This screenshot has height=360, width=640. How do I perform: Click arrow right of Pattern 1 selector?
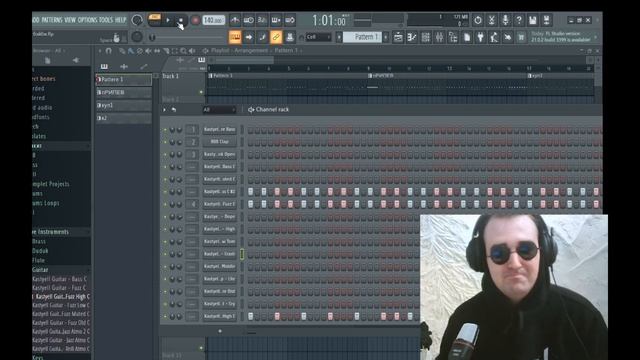tap(386, 37)
